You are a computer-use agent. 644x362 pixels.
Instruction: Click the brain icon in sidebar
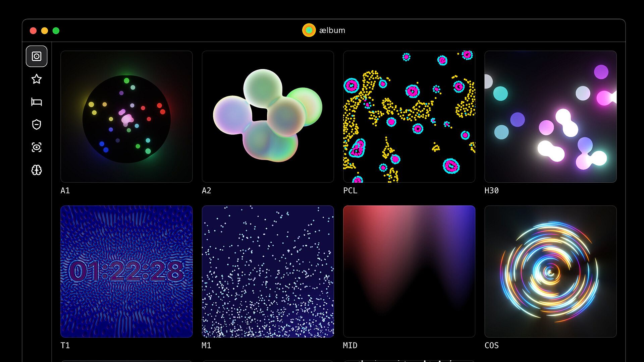point(37,170)
